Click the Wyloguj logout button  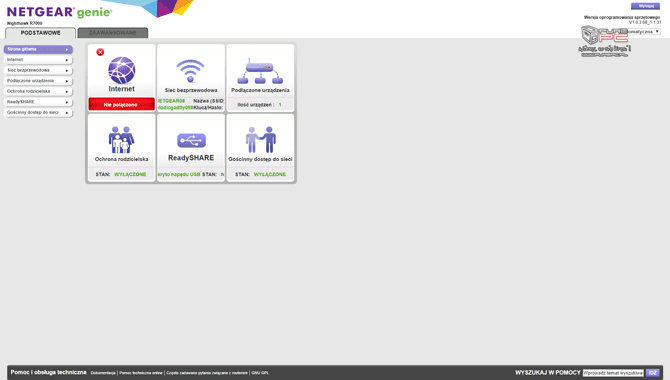[x=645, y=6]
